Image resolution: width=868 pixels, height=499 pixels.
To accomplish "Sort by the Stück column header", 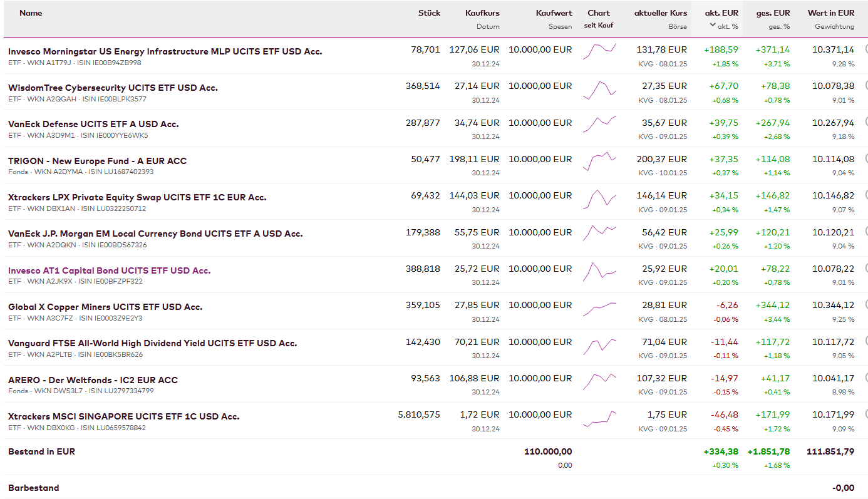I will click(429, 13).
